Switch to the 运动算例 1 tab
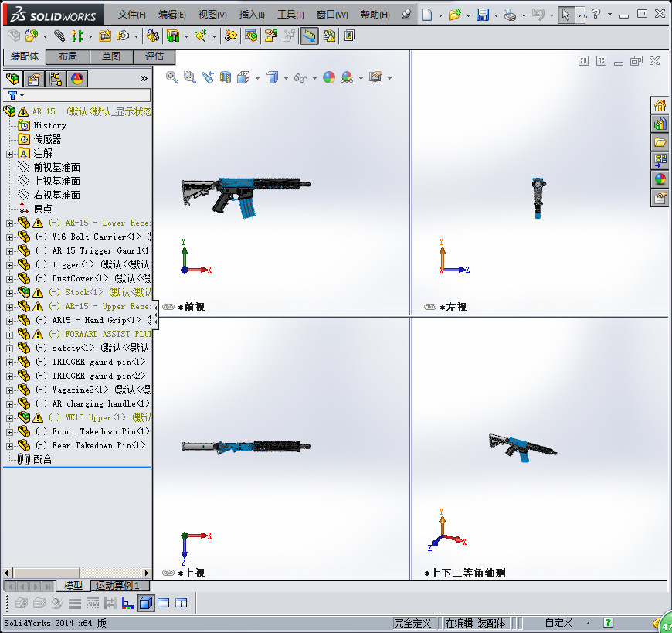672x633 pixels. (x=117, y=586)
